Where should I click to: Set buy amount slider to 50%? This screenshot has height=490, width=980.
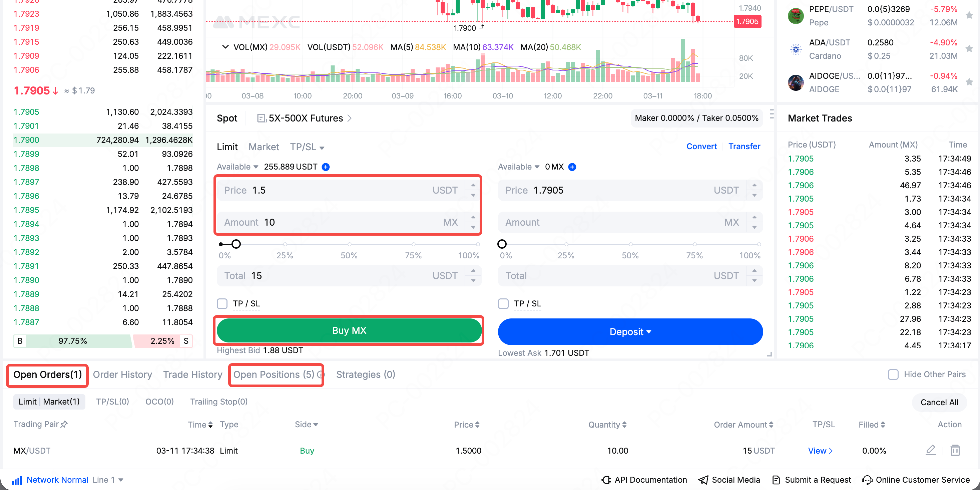pyautogui.click(x=349, y=244)
